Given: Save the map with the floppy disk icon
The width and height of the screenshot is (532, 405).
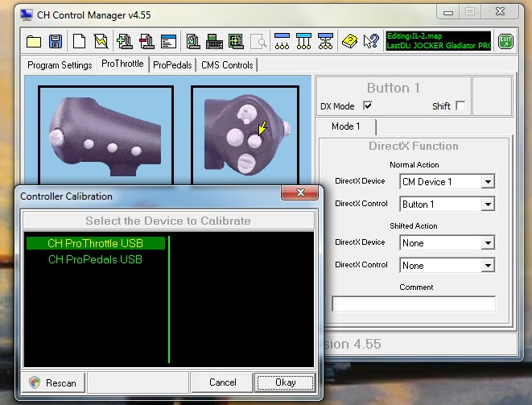Looking at the screenshot, I should coord(56,41).
